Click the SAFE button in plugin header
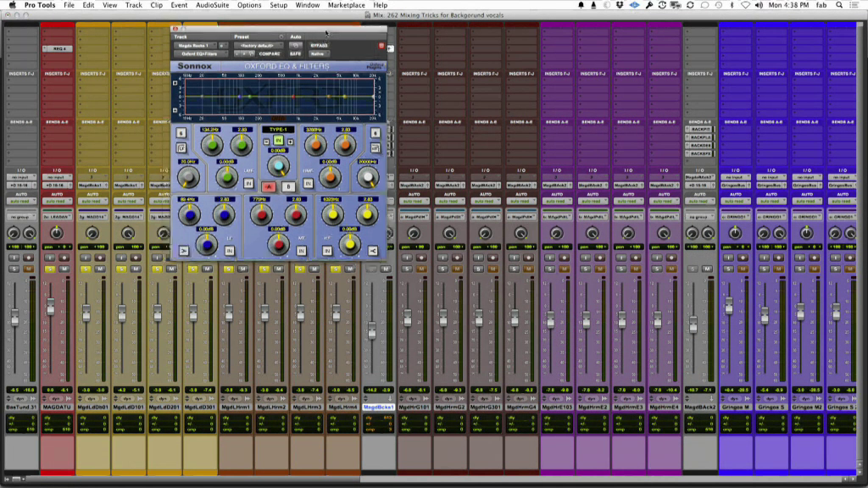Image resolution: width=868 pixels, height=488 pixels. point(296,53)
